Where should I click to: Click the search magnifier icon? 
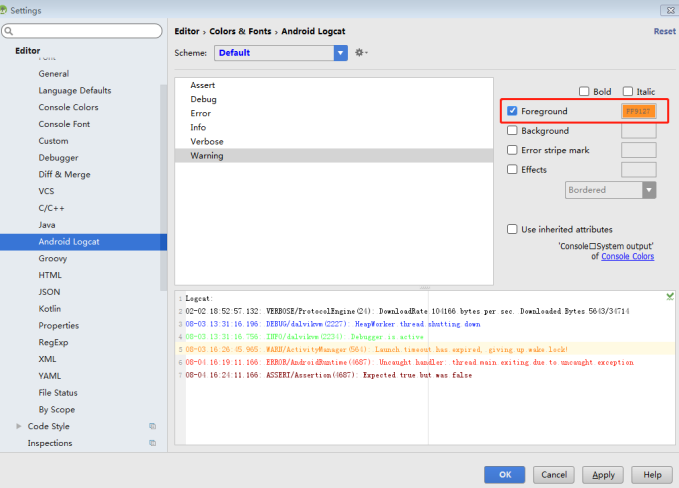(8, 31)
